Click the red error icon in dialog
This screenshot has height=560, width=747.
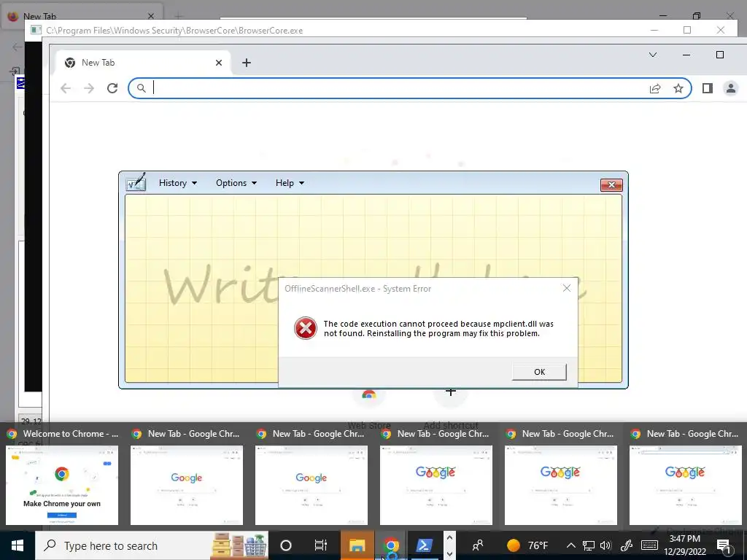click(x=306, y=328)
